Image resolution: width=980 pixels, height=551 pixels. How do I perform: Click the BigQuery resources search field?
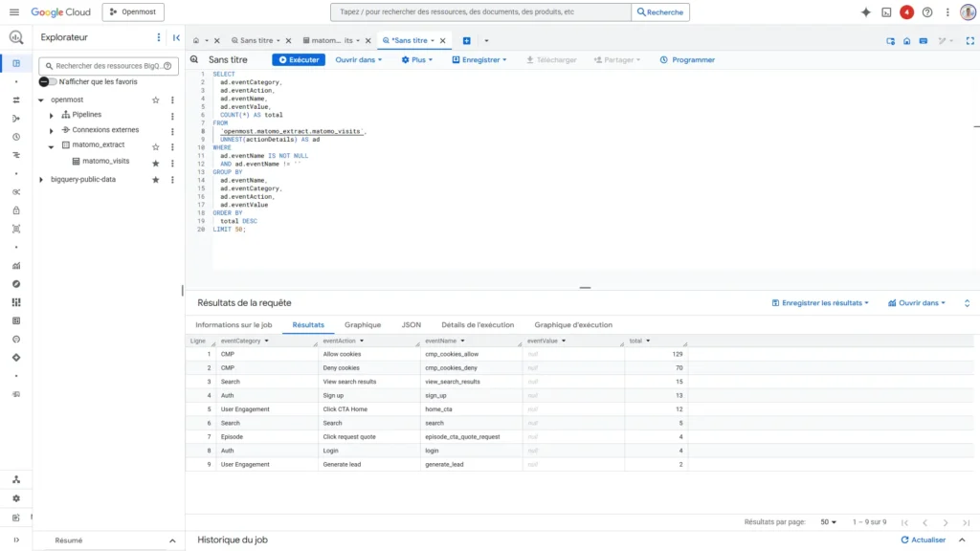[104, 67]
